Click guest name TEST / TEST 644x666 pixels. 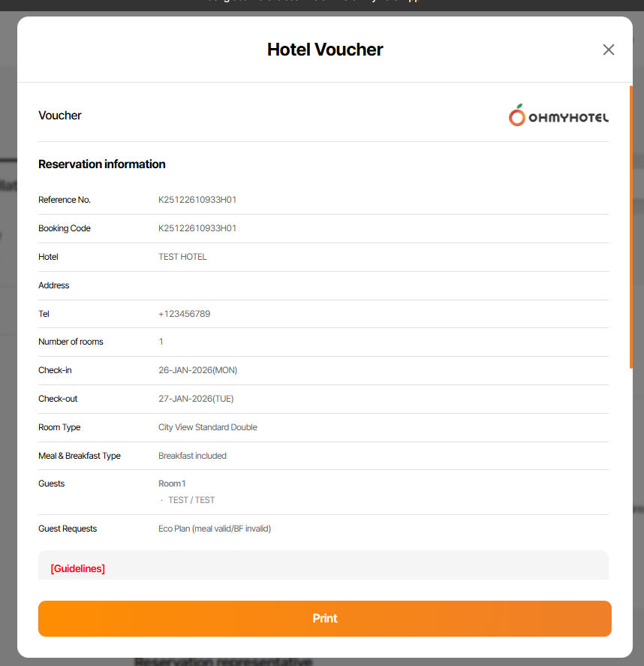coord(191,500)
